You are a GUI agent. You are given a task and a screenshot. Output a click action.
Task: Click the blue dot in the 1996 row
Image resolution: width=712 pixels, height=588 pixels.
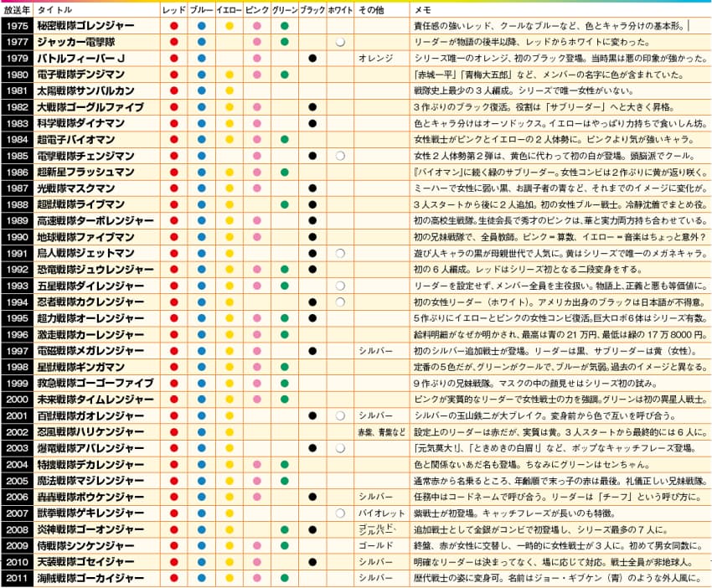point(202,335)
